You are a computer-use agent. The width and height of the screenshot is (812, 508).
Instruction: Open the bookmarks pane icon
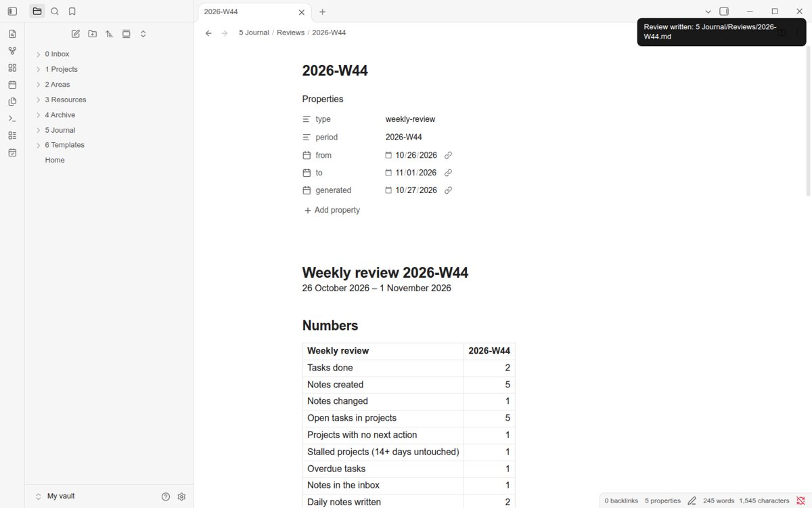72,12
